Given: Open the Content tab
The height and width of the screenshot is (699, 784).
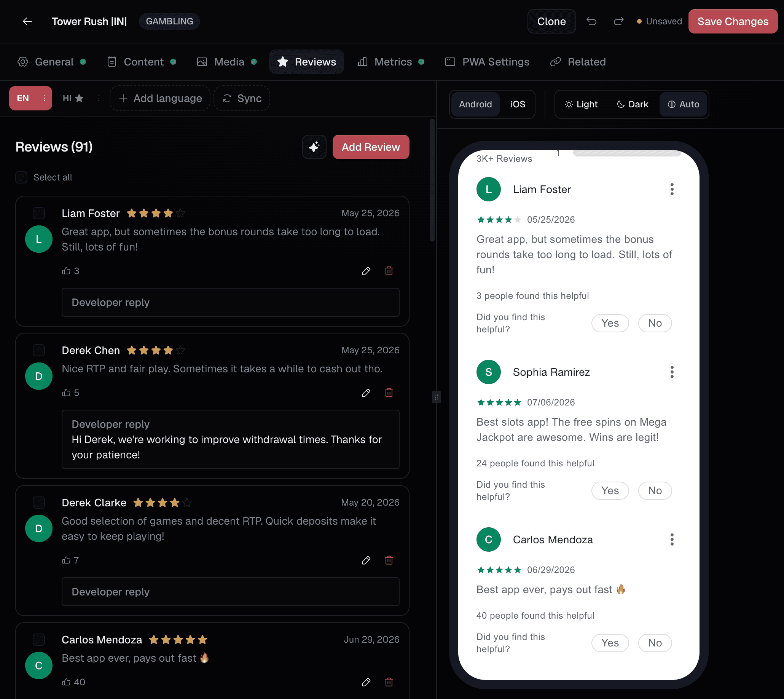Looking at the screenshot, I should click(142, 62).
